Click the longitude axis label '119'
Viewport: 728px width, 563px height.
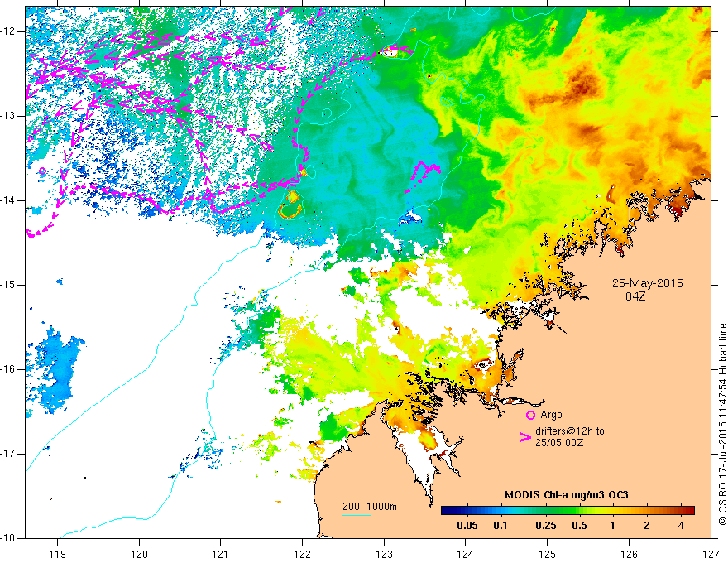click(58, 554)
